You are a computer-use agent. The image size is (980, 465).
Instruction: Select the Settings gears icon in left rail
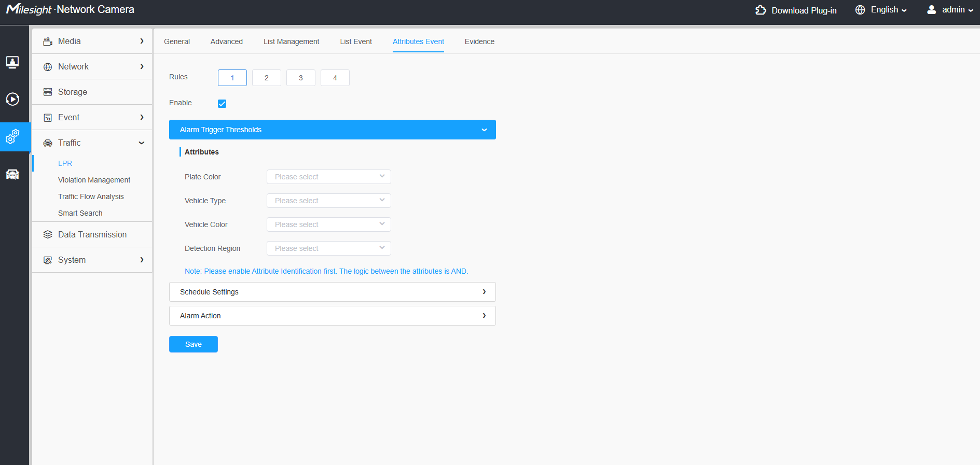pos(12,137)
